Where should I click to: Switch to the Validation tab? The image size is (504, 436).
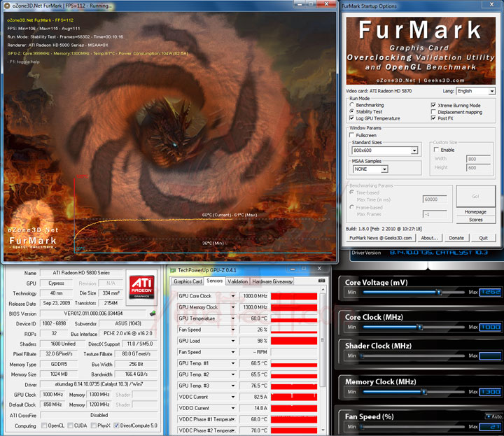click(x=237, y=281)
